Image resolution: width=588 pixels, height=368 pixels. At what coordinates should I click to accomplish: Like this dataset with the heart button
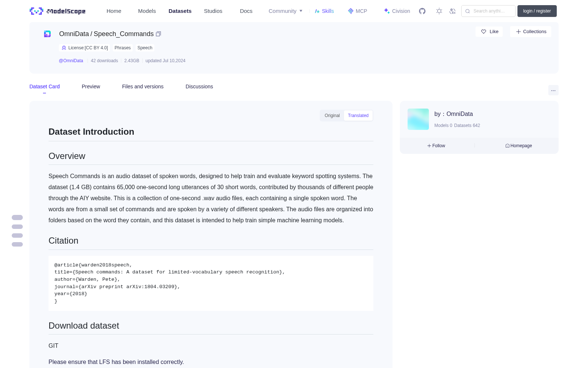[490, 32]
